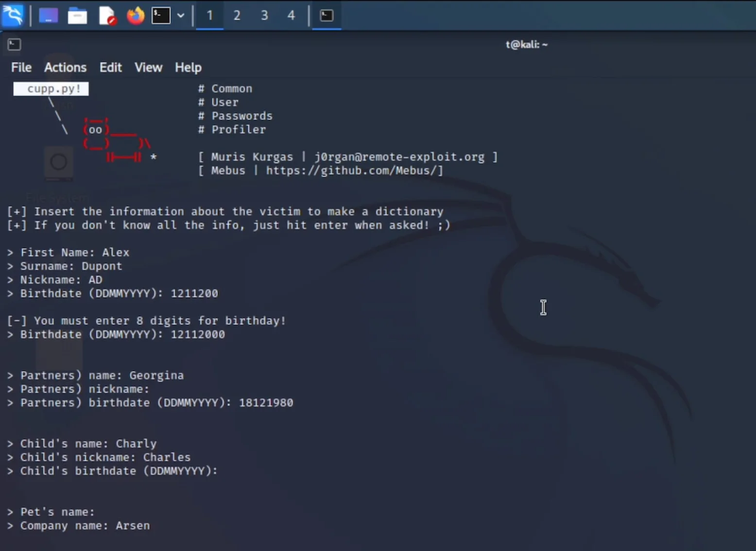Switch to workspace 3
Screen dimensions: 756x551
coord(264,16)
